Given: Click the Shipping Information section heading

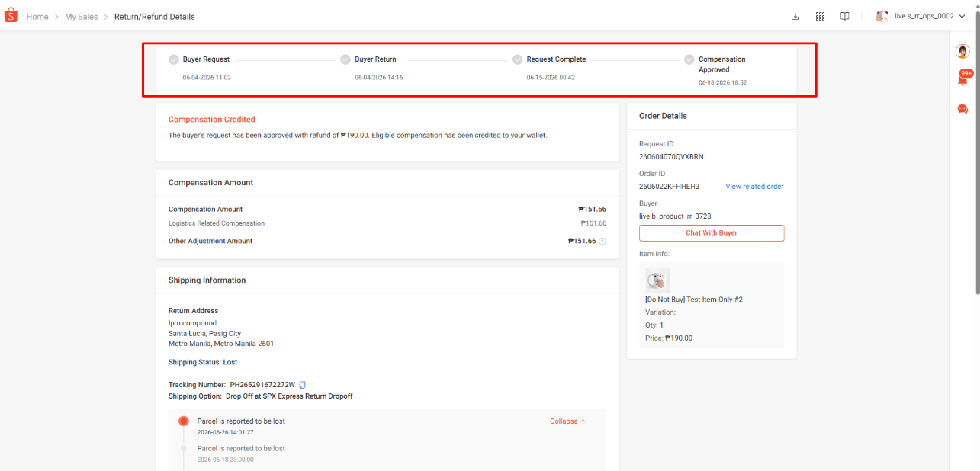Looking at the screenshot, I should click(x=207, y=280).
